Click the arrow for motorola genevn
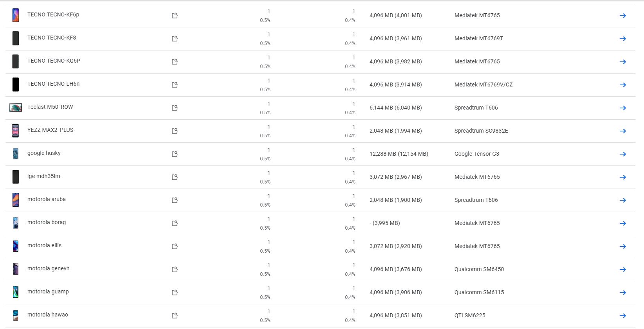This screenshot has height=329, width=644. pyautogui.click(x=622, y=270)
